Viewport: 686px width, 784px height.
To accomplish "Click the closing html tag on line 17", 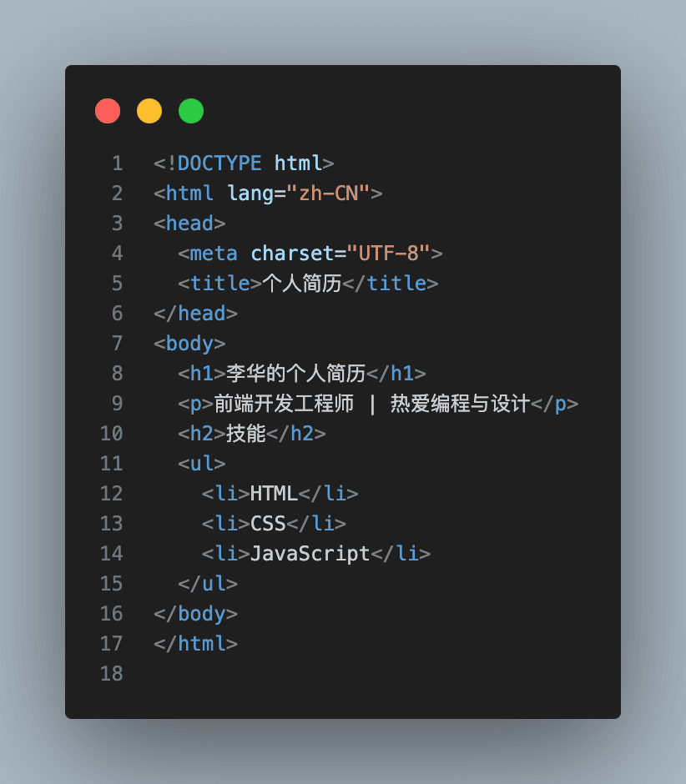I will point(195,644).
